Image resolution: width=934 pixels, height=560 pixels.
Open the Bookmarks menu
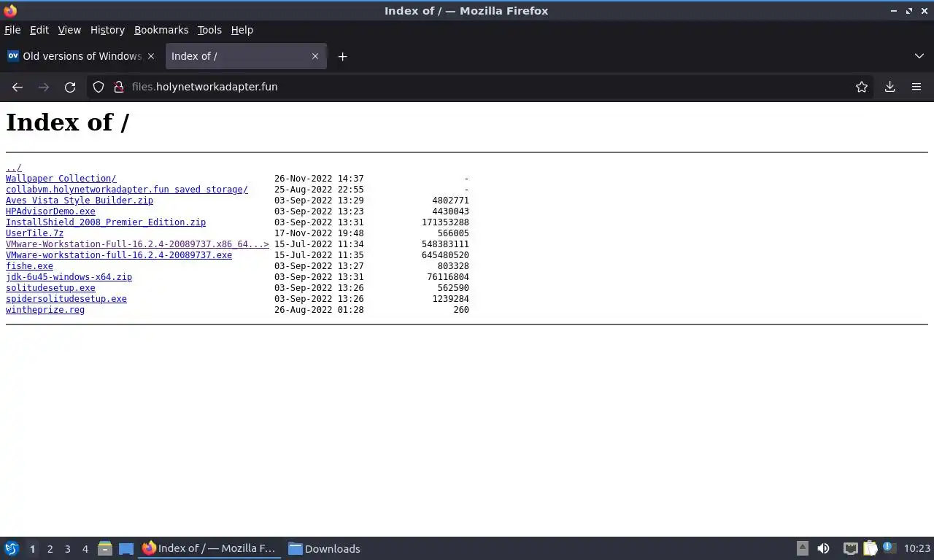point(161,30)
